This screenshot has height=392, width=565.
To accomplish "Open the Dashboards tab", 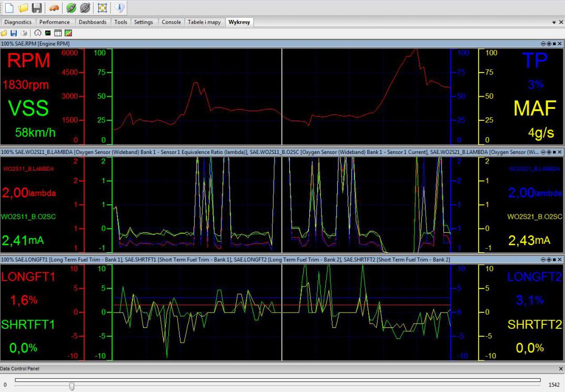I will click(x=93, y=22).
